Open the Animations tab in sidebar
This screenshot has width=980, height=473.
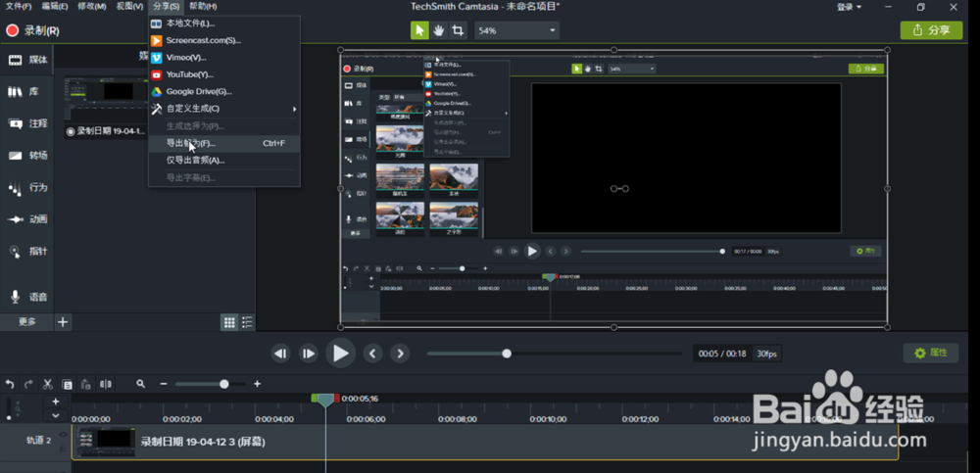26,219
